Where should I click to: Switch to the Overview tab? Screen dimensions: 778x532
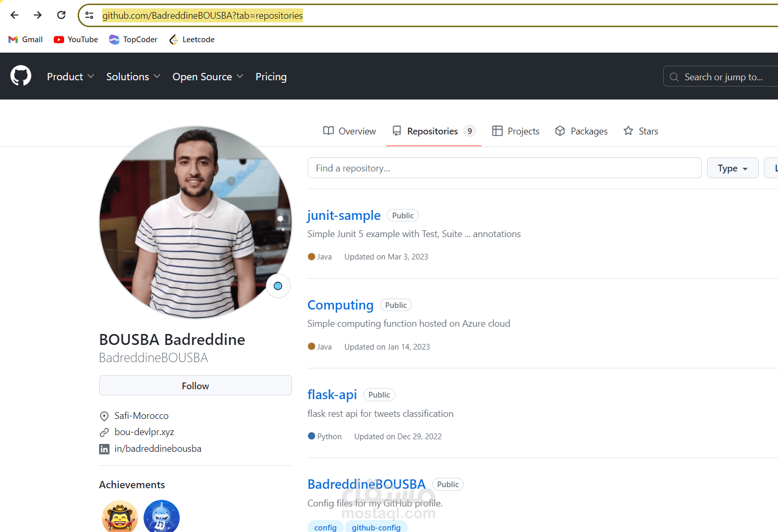pos(349,131)
